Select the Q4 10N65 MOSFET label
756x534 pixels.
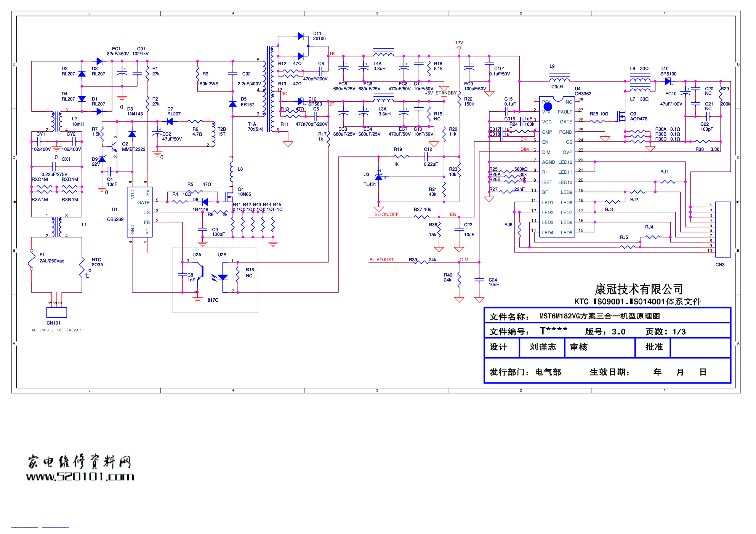(x=244, y=192)
